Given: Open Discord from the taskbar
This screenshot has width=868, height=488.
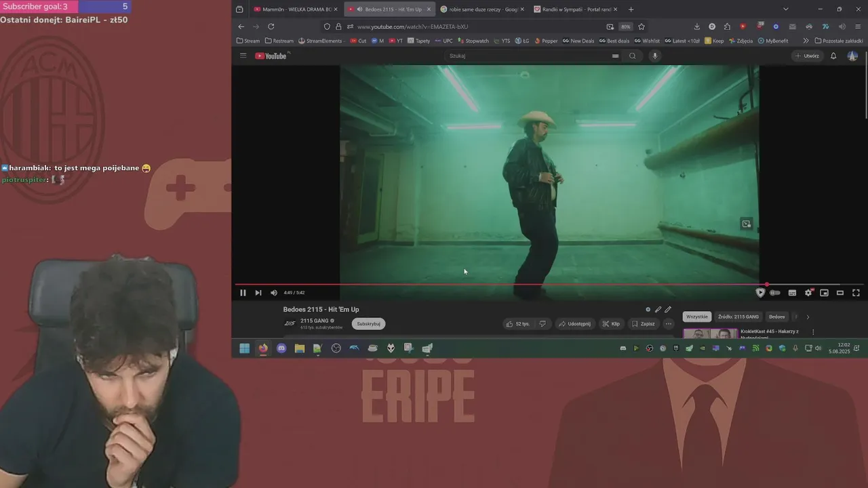Looking at the screenshot, I should click(281, 348).
